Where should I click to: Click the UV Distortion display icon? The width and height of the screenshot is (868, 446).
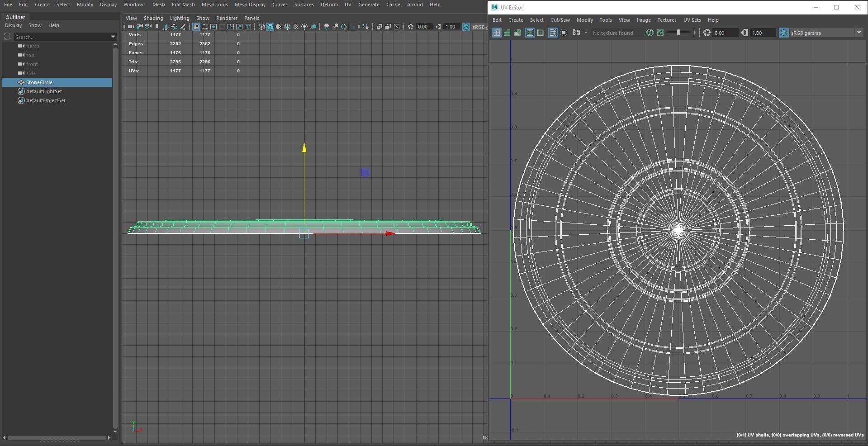pos(517,33)
